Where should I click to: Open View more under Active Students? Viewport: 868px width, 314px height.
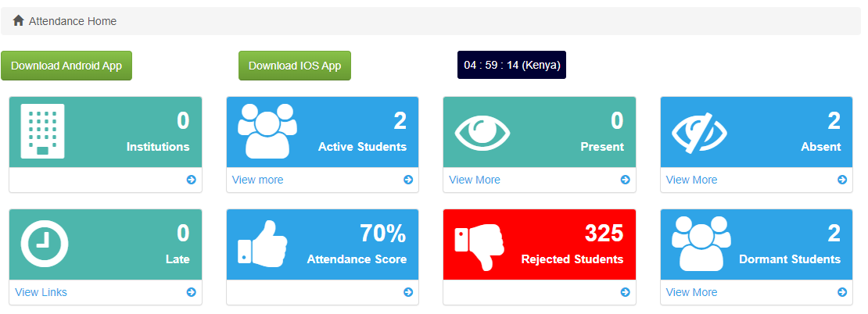click(x=257, y=180)
